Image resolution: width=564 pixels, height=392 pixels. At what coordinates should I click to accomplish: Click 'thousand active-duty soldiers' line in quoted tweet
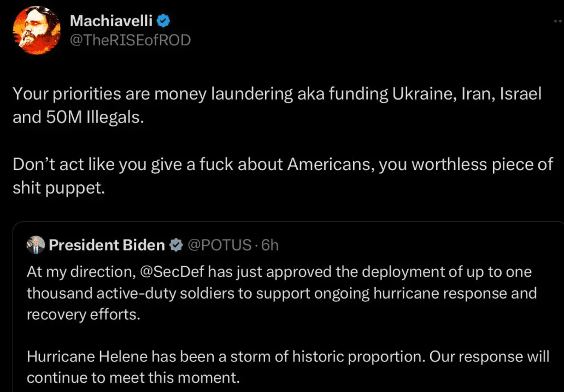281,293
